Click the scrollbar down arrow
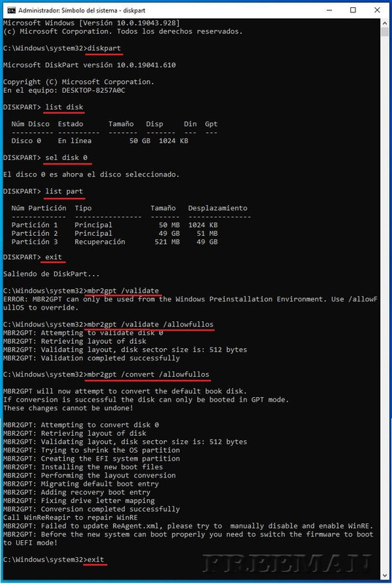Image resolution: width=392 pixels, height=584 pixels. tap(385, 575)
